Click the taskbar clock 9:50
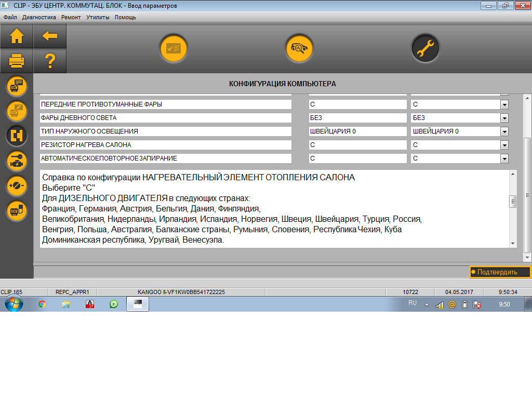 [504, 304]
